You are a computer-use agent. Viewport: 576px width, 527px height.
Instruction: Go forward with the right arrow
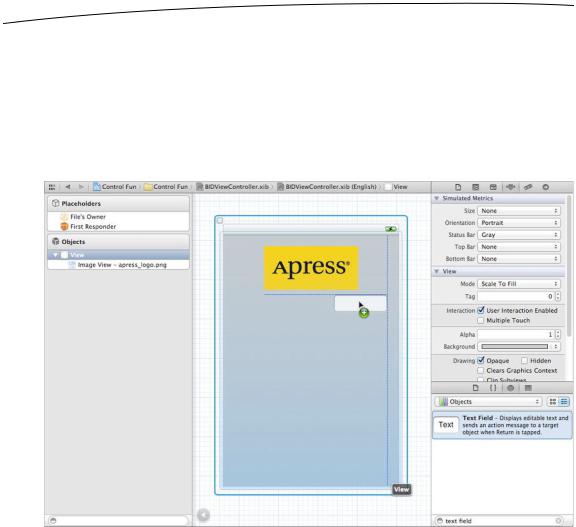81,187
